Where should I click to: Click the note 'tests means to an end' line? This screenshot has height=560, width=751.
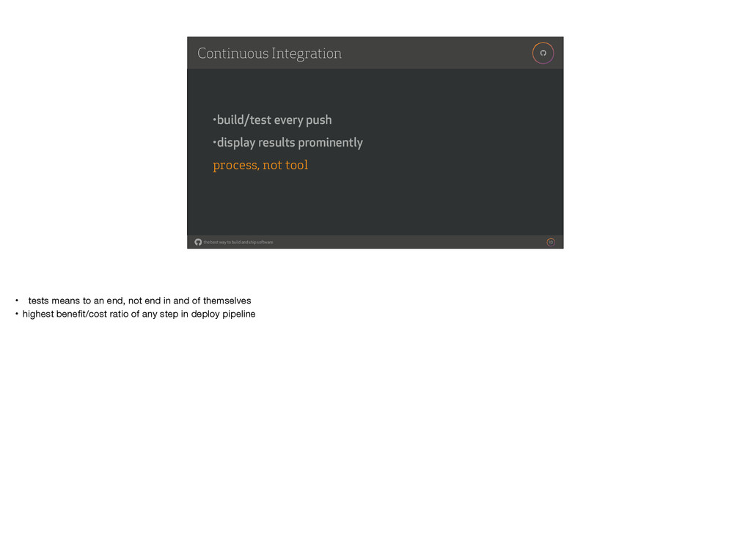139,301
